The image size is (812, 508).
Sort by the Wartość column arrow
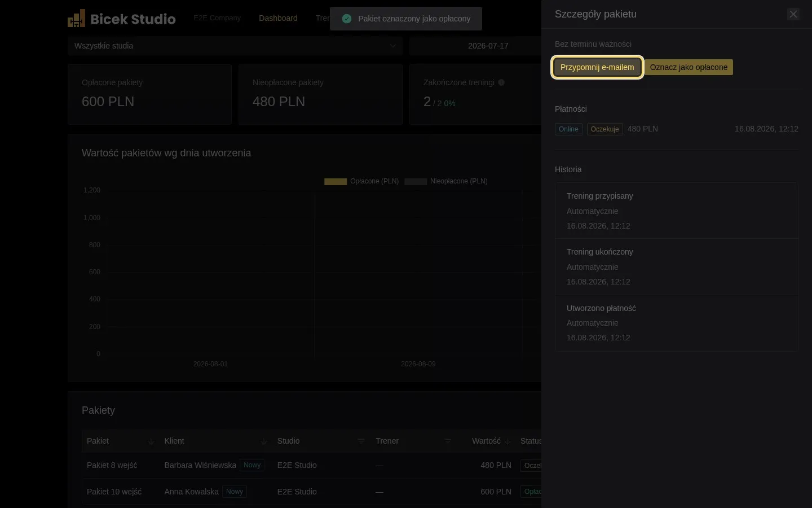tap(507, 441)
